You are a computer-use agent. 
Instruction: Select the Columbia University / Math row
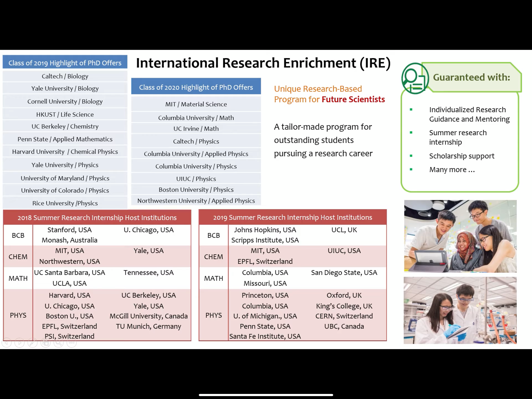[196, 117]
